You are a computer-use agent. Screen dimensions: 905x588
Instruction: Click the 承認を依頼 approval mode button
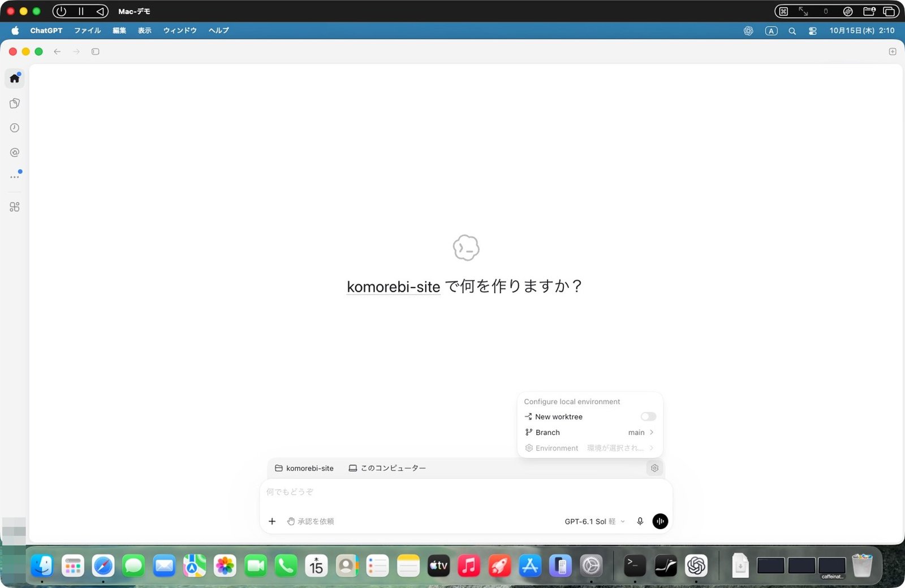point(311,521)
